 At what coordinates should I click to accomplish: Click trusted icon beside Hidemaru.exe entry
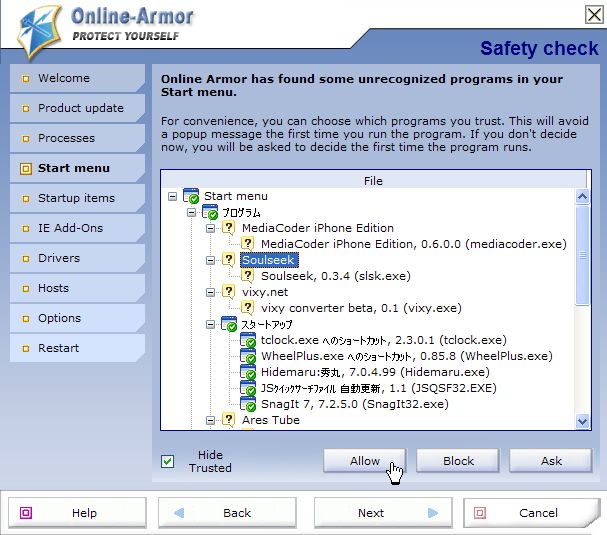click(248, 372)
